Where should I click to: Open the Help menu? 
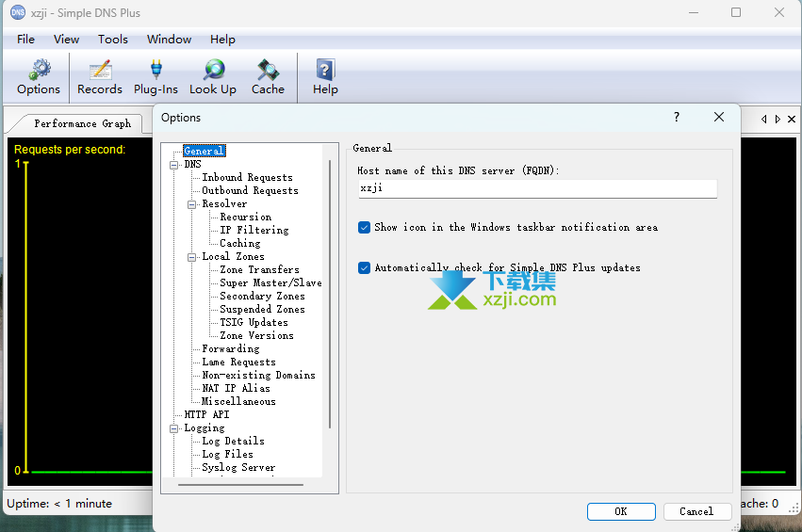(x=222, y=40)
